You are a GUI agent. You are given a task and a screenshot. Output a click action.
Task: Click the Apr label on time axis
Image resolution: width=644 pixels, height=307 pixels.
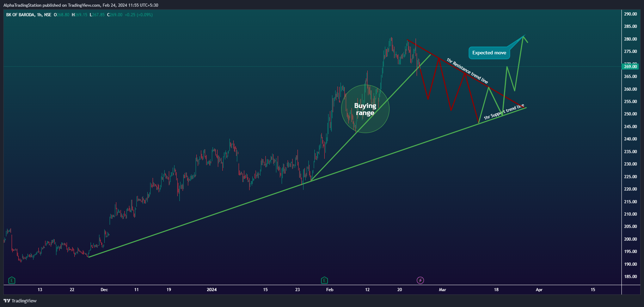pyautogui.click(x=539, y=290)
